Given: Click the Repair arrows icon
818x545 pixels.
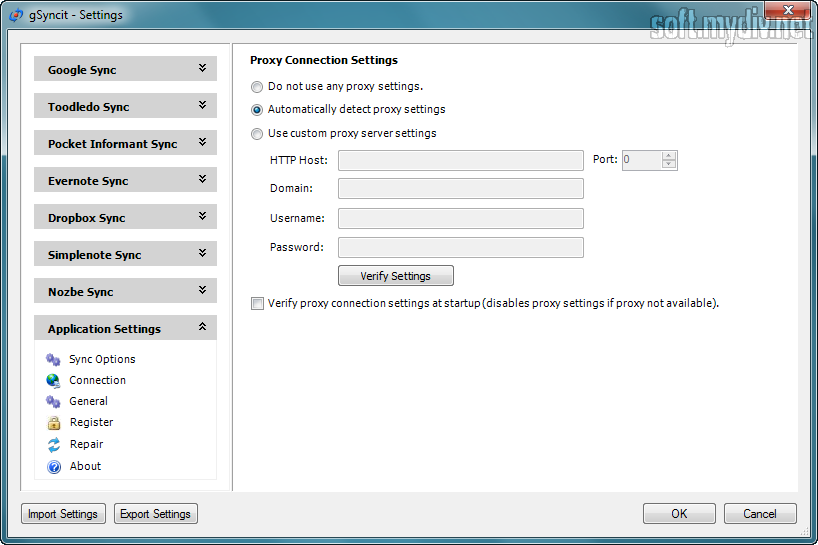Looking at the screenshot, I should point(54,444).
